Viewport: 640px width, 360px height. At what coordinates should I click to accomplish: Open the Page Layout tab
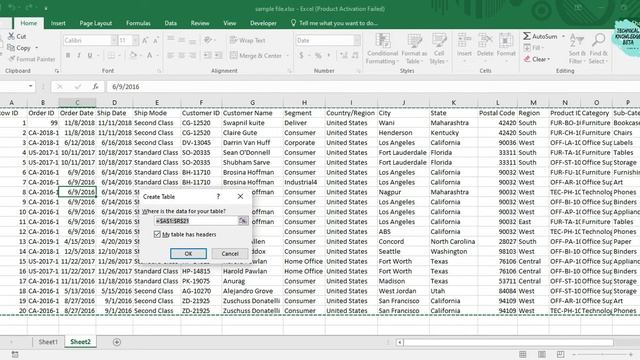click(96, 23)
